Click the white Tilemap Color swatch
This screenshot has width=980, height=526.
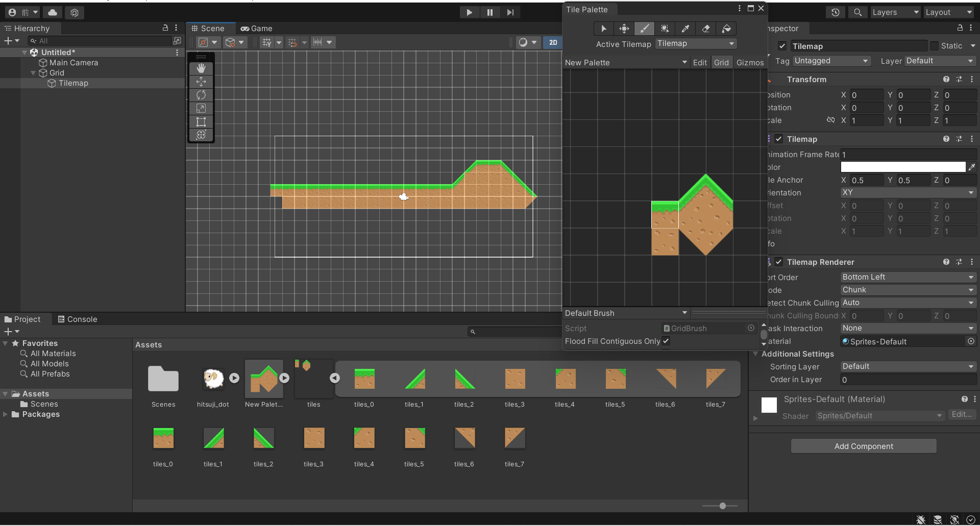tap(902, 167)
